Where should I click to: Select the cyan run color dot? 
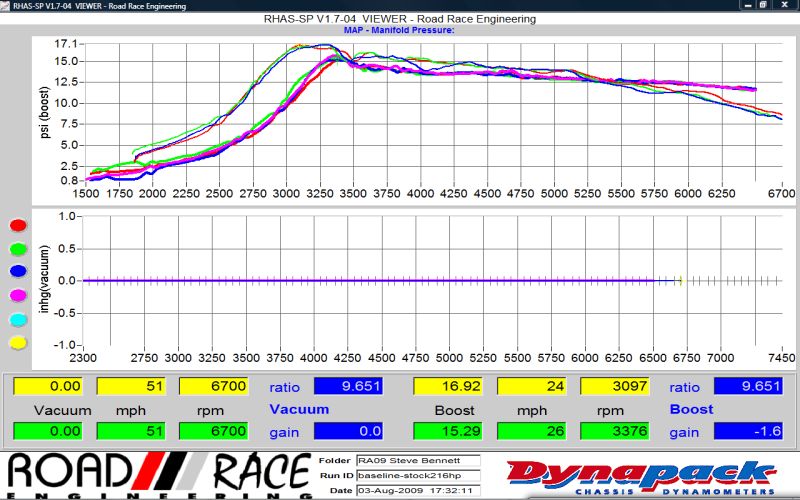tap(15, 319)
